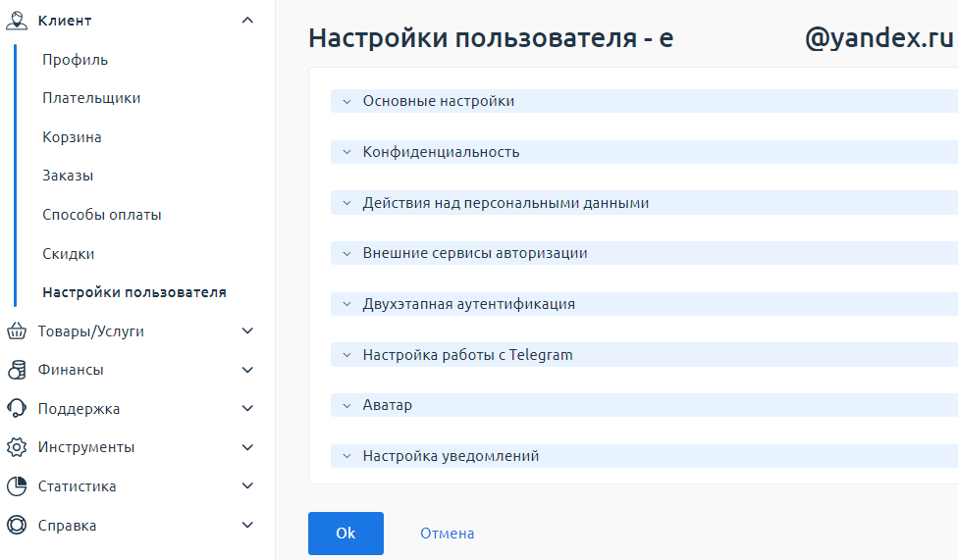Open the Настройка работы с Telegram section
958x560 pixels.
(x=644, y=355)
